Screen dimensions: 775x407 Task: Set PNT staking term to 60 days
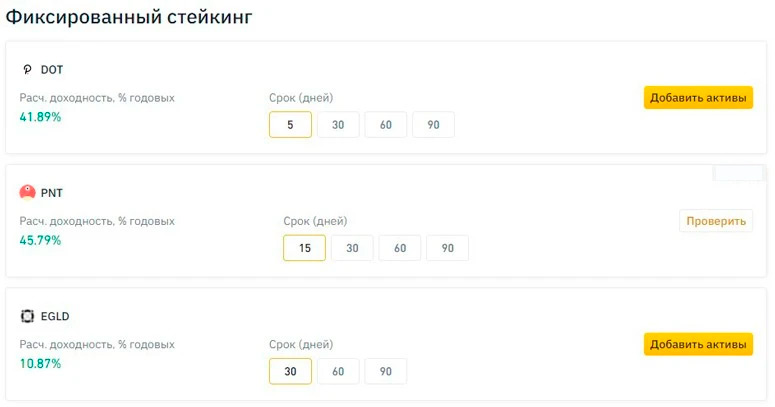(x=399, y=248)
